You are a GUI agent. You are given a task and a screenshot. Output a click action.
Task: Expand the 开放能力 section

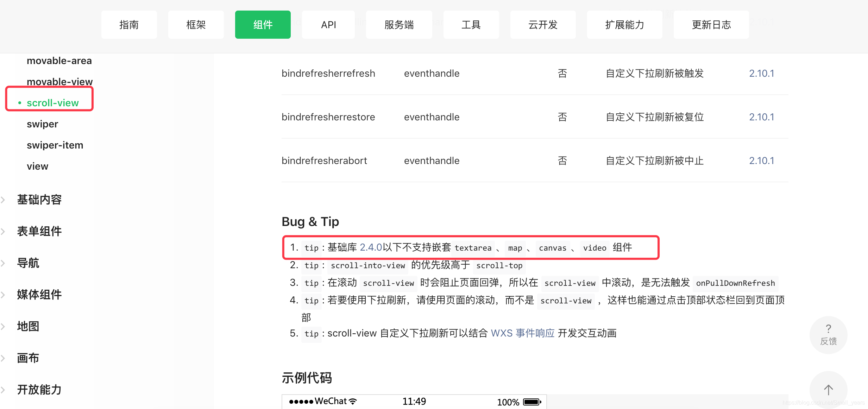(39, 390)
